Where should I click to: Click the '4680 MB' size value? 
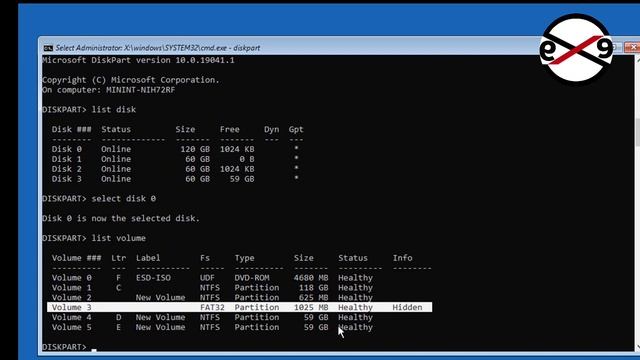[x=311, y=278]
